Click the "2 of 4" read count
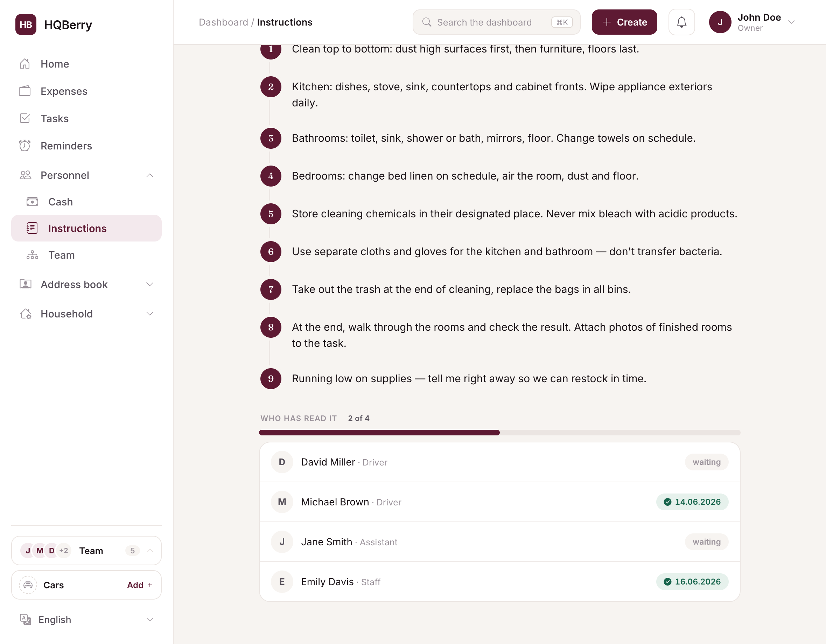 coord(358,418)
